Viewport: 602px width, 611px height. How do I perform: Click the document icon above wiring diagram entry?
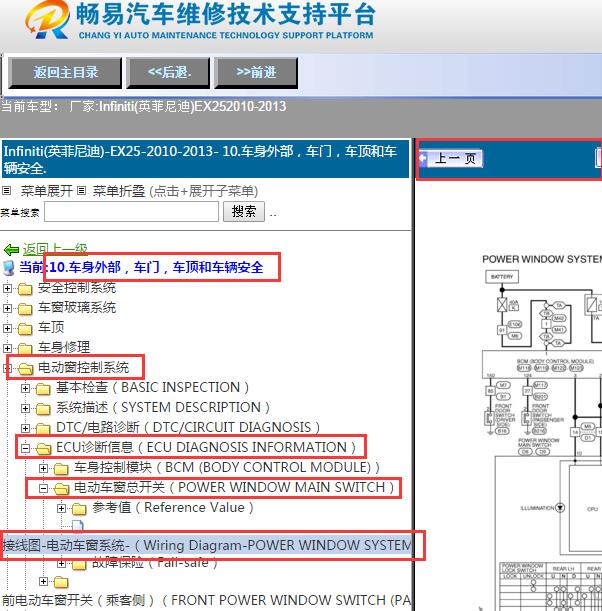[78, 526]
